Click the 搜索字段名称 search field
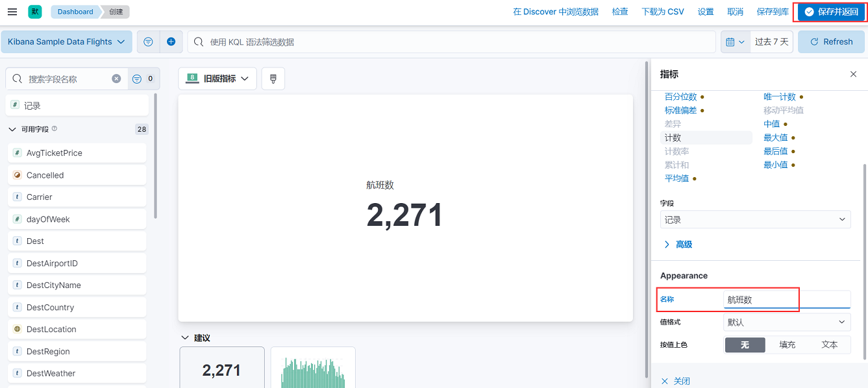This screenshot has width=868, height=388. [x=68, y=79]
